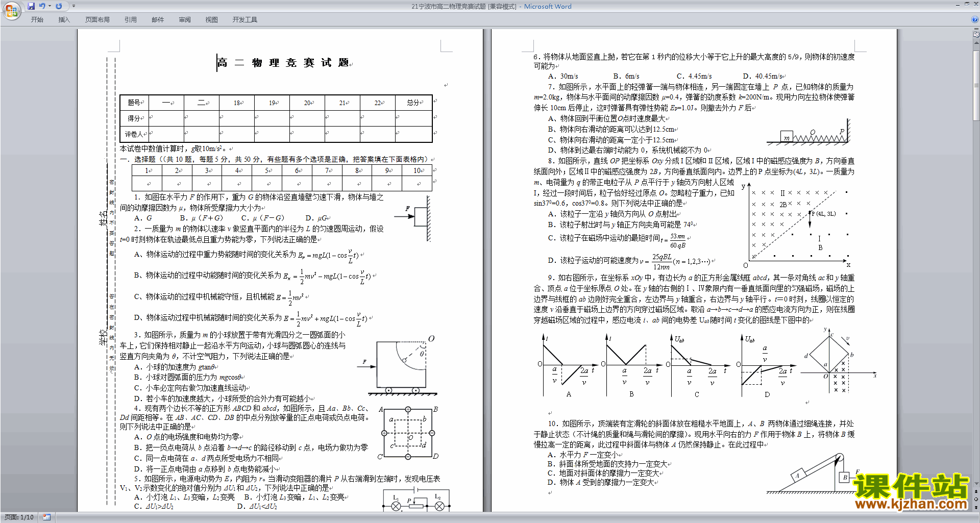This screenshot has height=523, width=980.
Task: Switch to the 视图 tab
Action: tap(211, 20)
